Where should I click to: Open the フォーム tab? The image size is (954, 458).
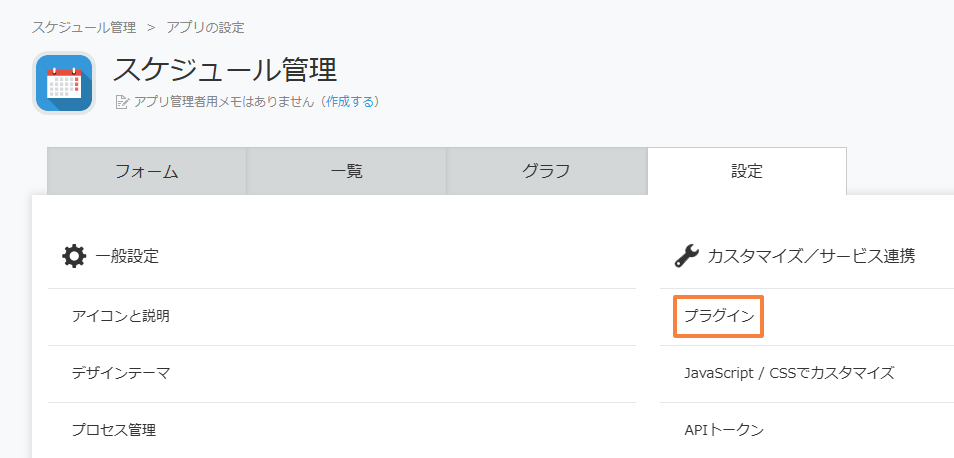pyautogui.click(x=147, y=172)
